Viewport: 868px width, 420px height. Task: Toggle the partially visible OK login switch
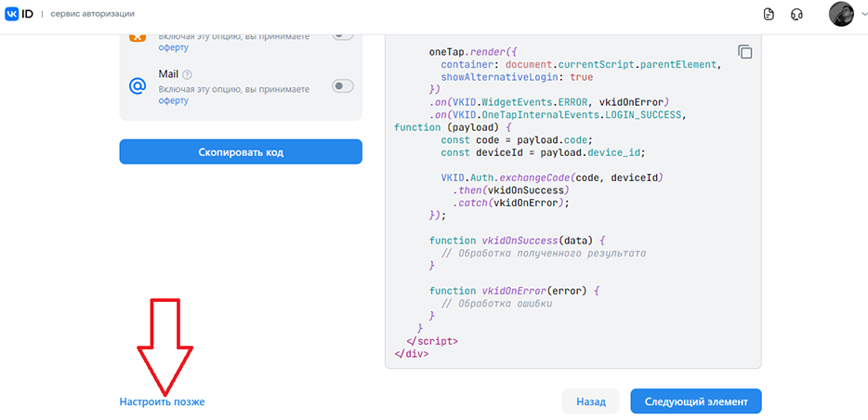coord(343,36)
